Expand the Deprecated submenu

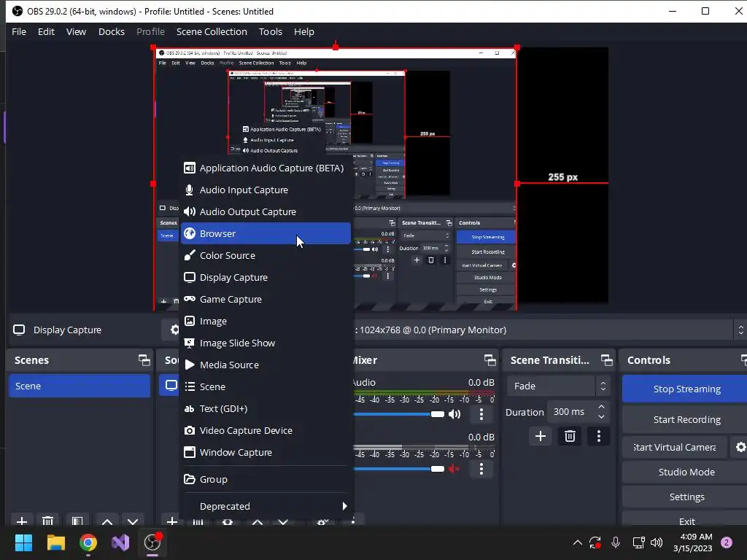[266, 506]
